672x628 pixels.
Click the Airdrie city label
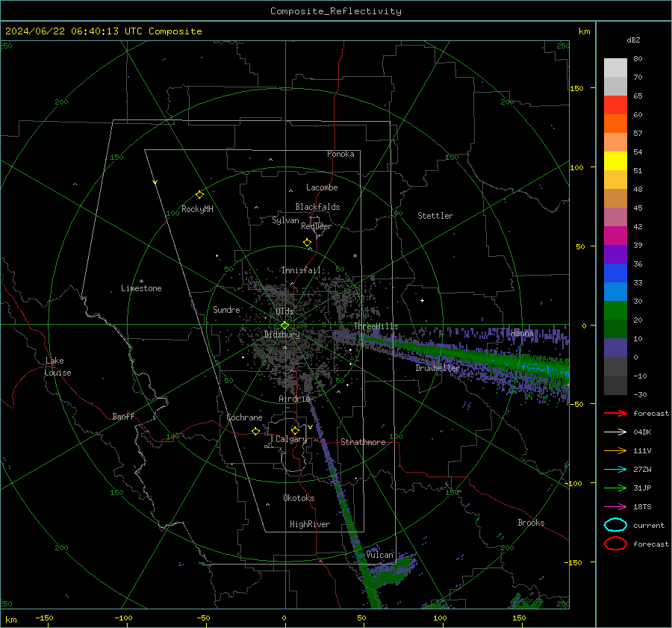click(294, 399)
